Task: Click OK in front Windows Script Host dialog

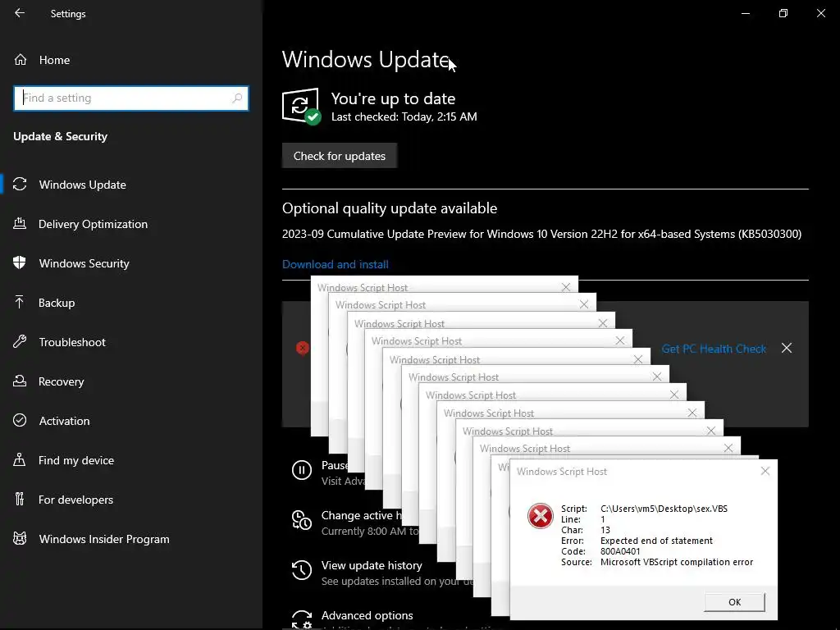Action: coord(734,601)
